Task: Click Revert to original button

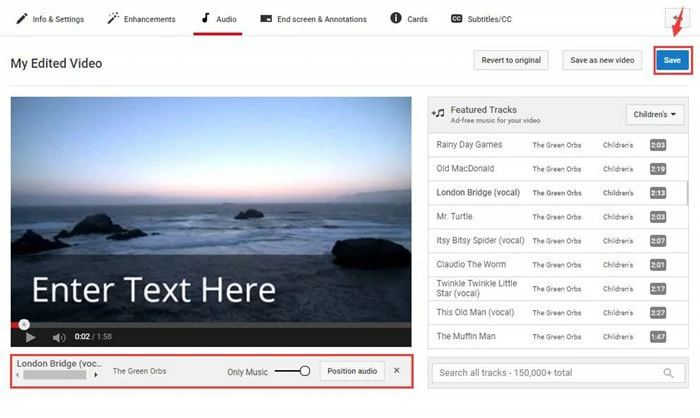Action: pos(511,60)
